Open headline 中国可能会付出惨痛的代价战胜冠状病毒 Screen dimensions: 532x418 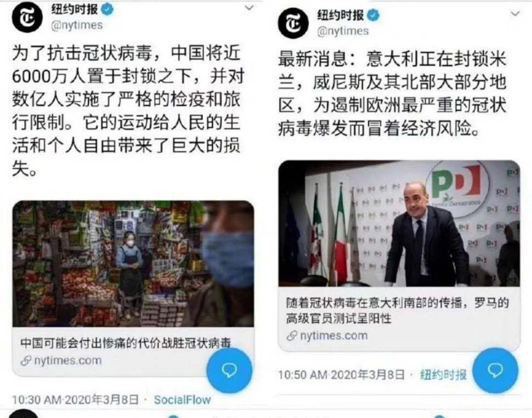click(126, 343)
